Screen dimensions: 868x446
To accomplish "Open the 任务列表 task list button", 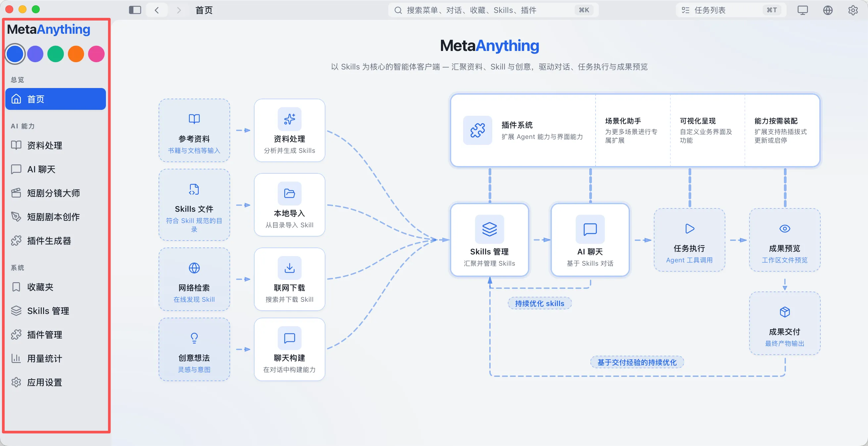I will pos(731,10).
